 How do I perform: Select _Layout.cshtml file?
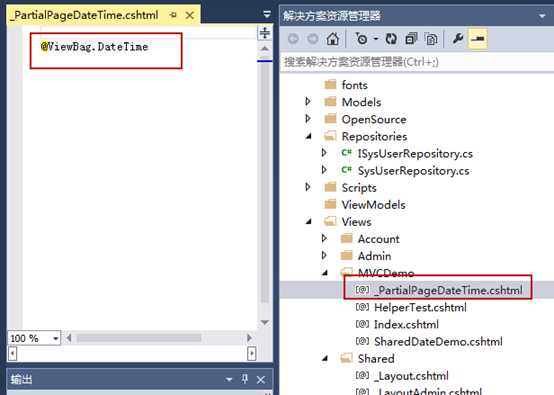411,376
